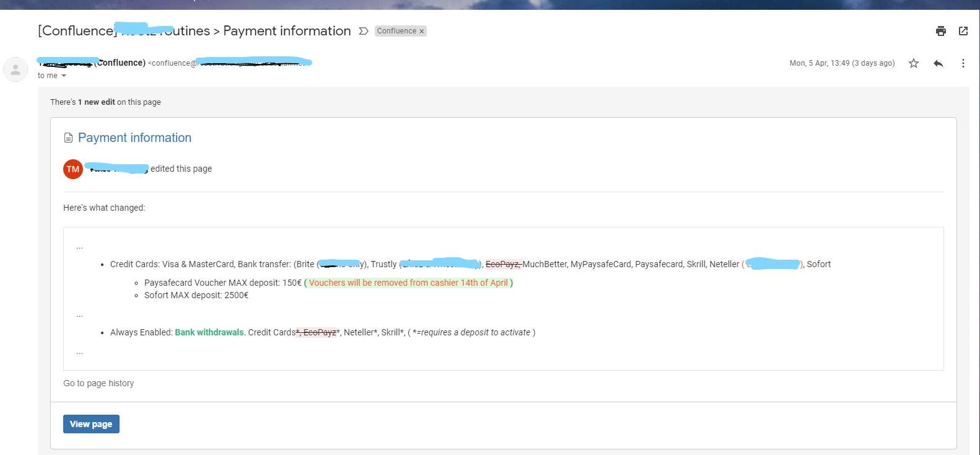Click the 'Sofort MAX deposit: 2500€' line
Image resolution: width=980 pixels, height=455 pixels.
pos(196,295)
